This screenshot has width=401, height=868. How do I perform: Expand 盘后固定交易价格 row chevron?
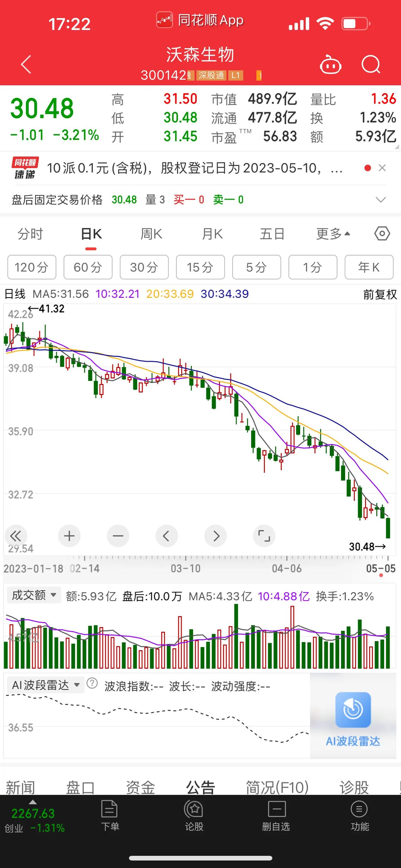[380, 200]
